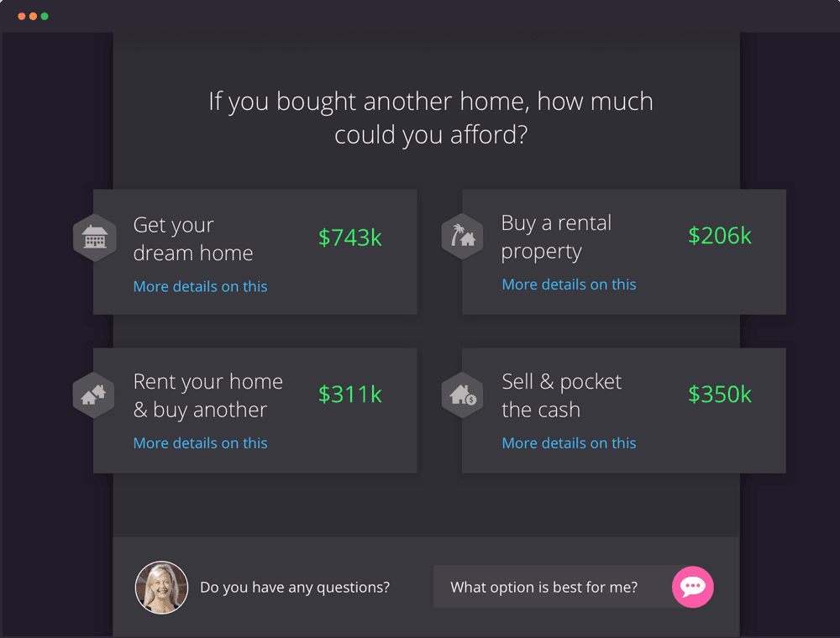
Task: Select the $350k sell and pocket amount
Action: coord(720,395)
